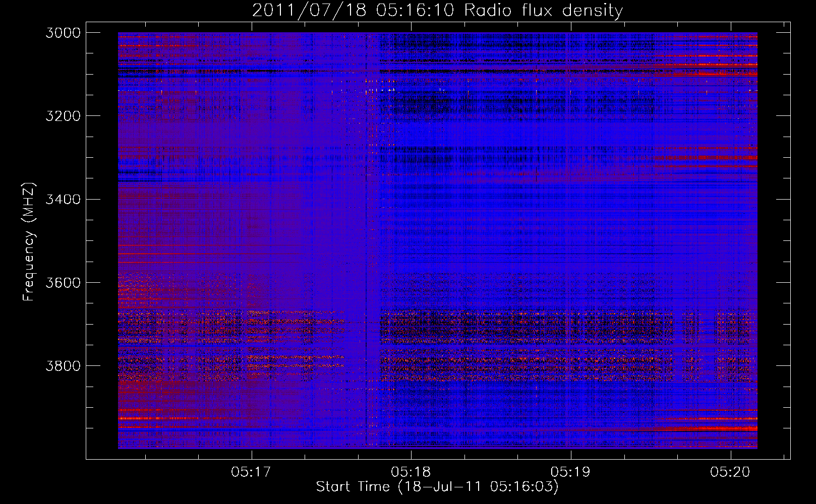
Task: Click the 3200 frequency tick label
Action: pos(63,116)
